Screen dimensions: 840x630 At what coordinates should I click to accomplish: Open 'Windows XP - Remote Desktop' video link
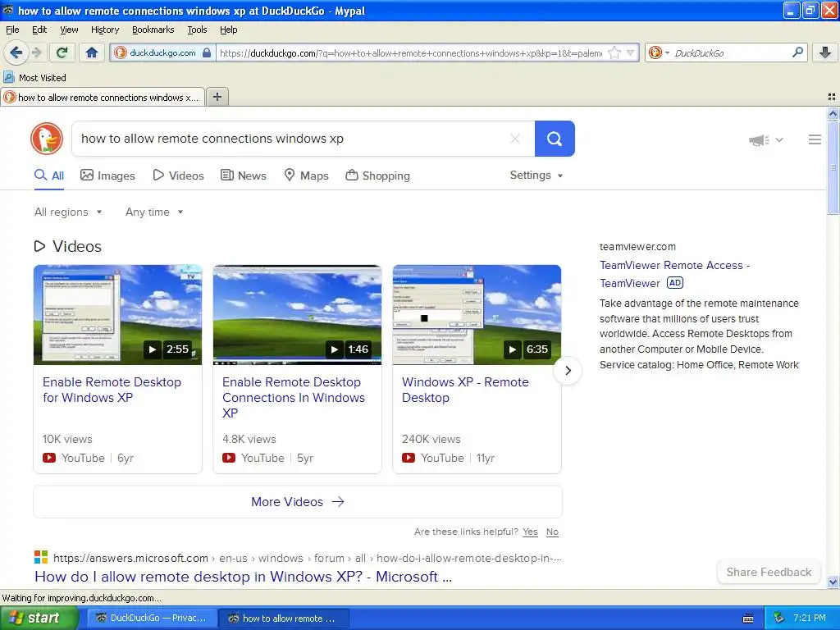[465, 390]
